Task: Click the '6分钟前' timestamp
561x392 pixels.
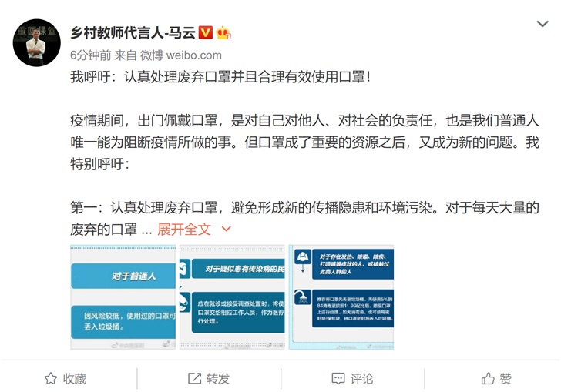Action: pyautogui.click(x=91, y=55)
